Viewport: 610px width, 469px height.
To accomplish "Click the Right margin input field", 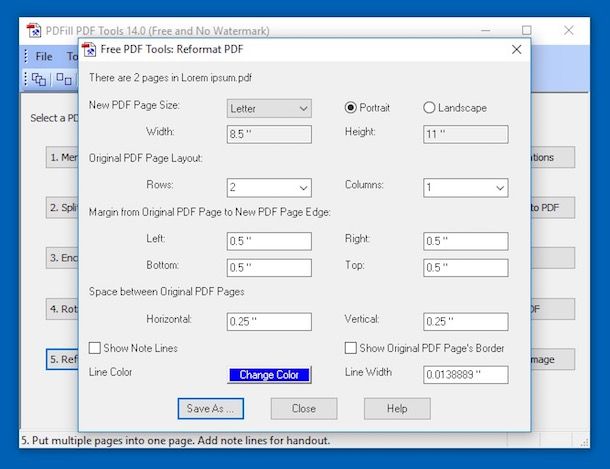I will pyautogui.click(x=466, y=241).
